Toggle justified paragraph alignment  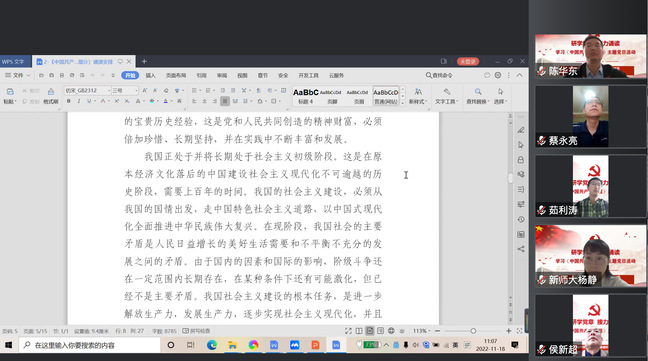tap(225, 101)
